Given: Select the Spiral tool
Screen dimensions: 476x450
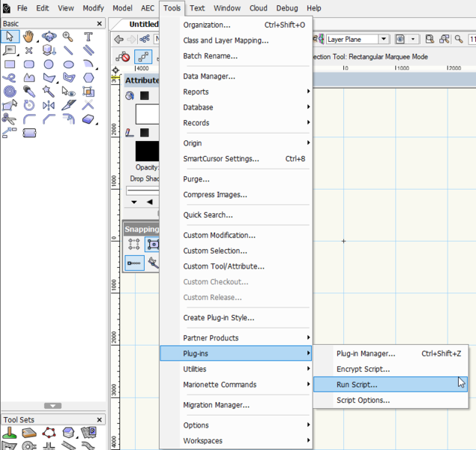Looking at the screenshot, I should click(10, 91).
